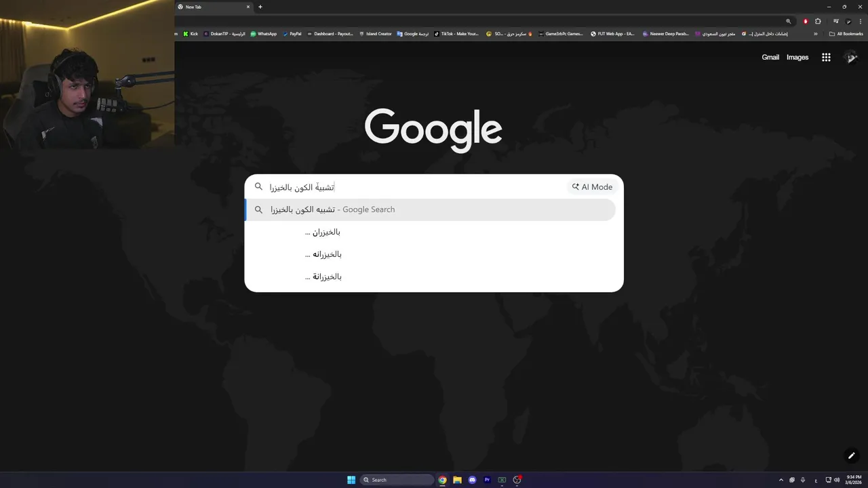Open the FUT Web App bookmark
This screenshot has width=868, height=488.
[612, 34]
